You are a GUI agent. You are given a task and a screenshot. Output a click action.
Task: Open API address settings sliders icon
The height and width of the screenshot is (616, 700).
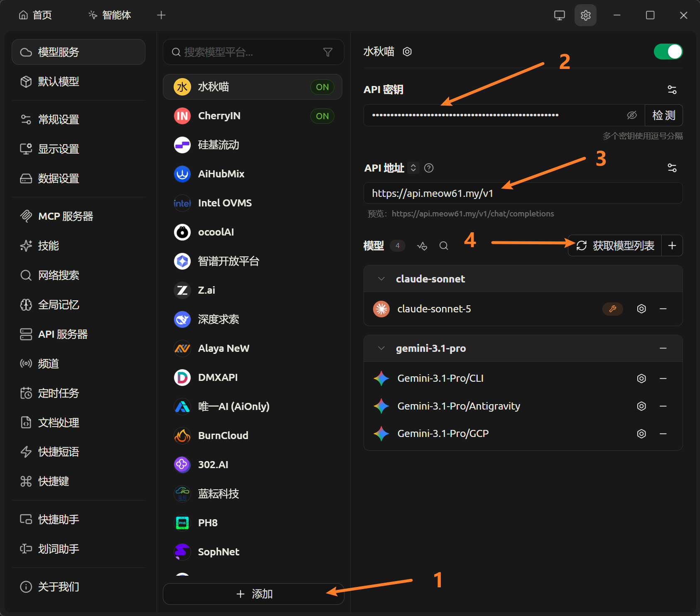click(x=672, y=168)
